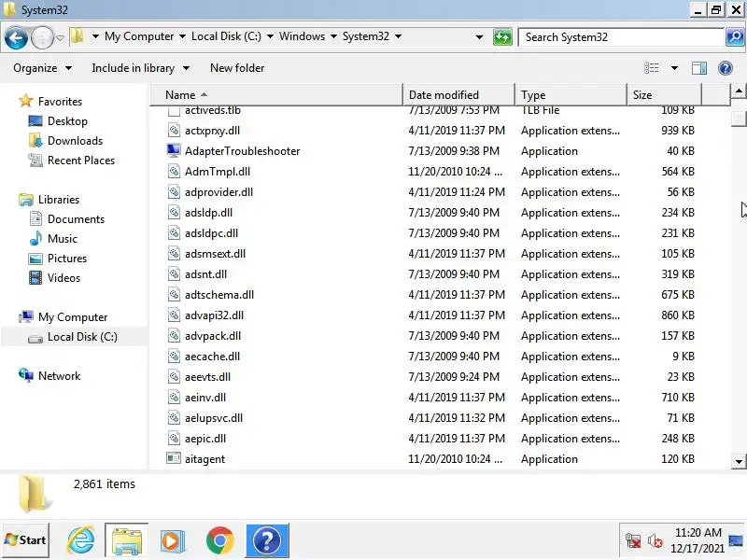747x560 pixels.
Task: Select the adsldpc.dll file icon
Action: pyautogui.click(x=174, y=232)
